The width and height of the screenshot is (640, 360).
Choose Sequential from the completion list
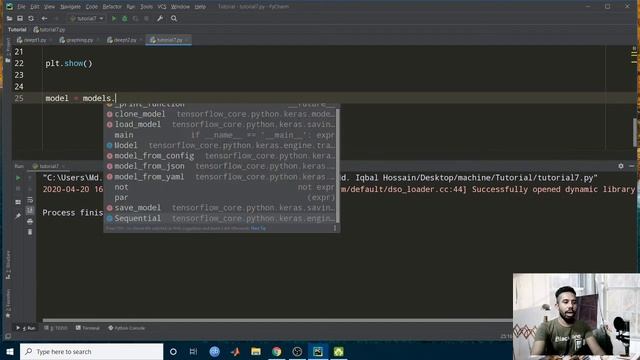tap(220, 218)
